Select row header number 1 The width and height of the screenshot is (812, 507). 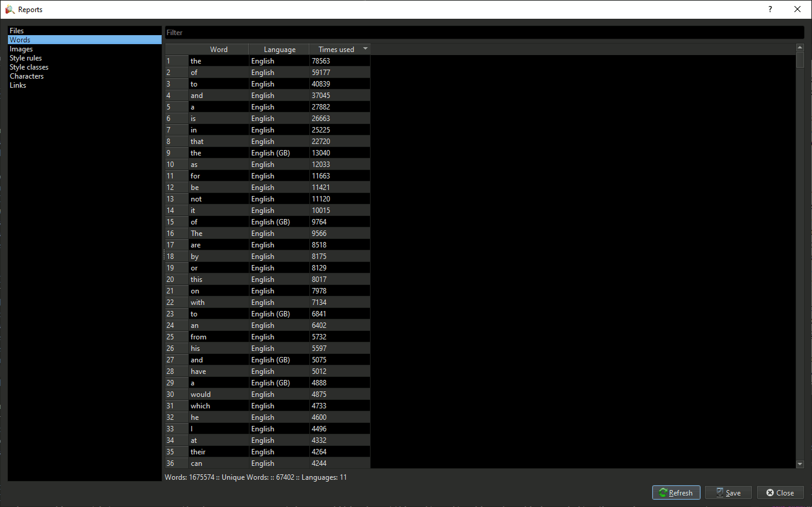(176, 61)
